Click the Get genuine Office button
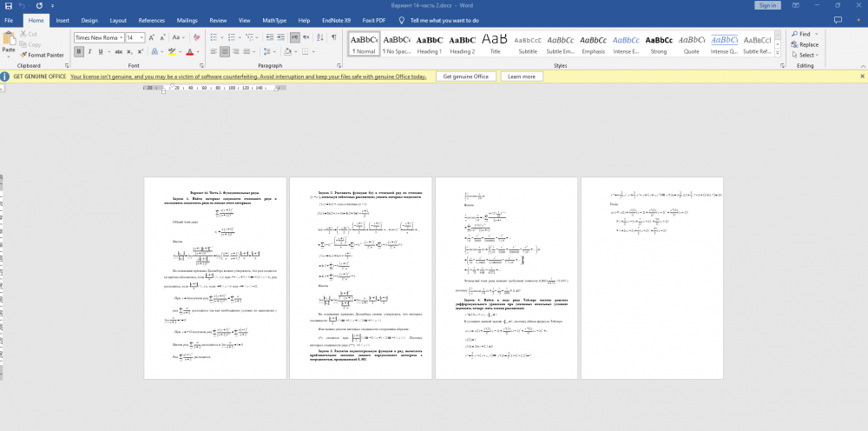868x431 pixels. (465, 76)
